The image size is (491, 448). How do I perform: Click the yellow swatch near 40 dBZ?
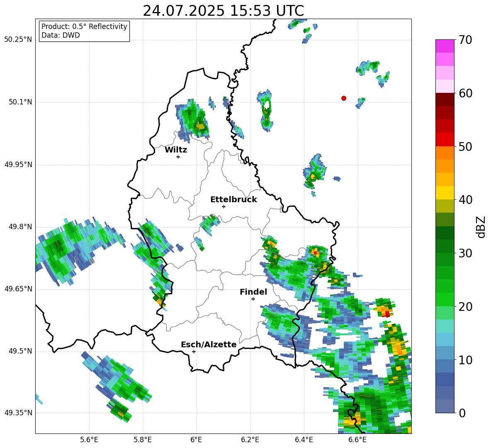pyautogui.click(x=445, y=193)
